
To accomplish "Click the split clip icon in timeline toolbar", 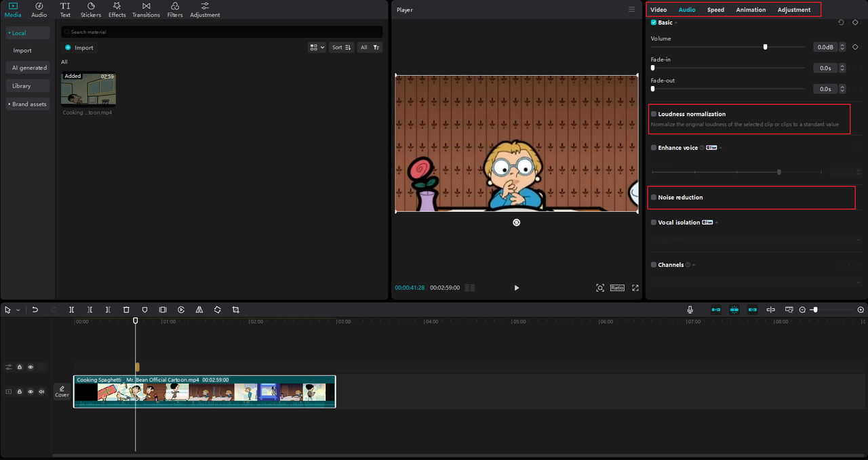I will click(x=71, y=310).
